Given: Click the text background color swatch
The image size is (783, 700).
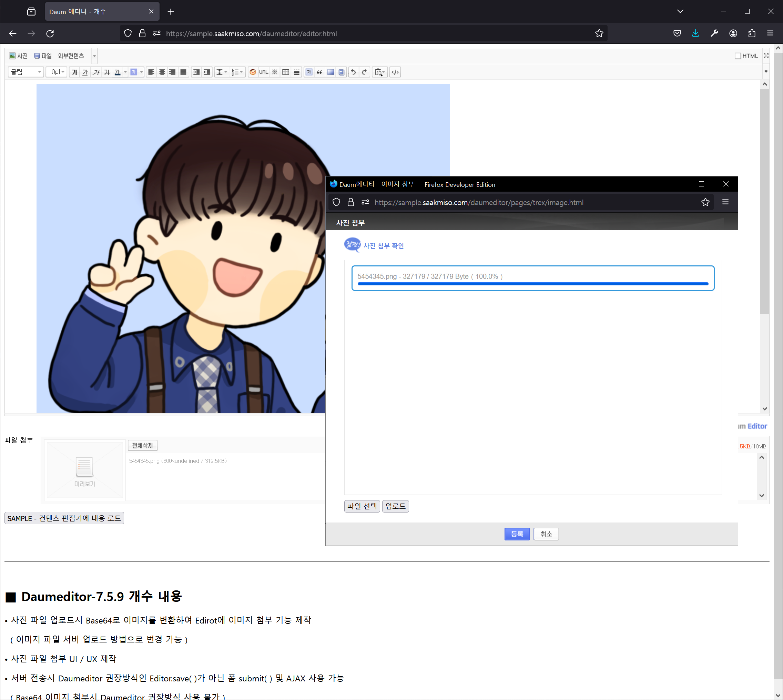Looking at the screenshot, I should pos(133,72).
